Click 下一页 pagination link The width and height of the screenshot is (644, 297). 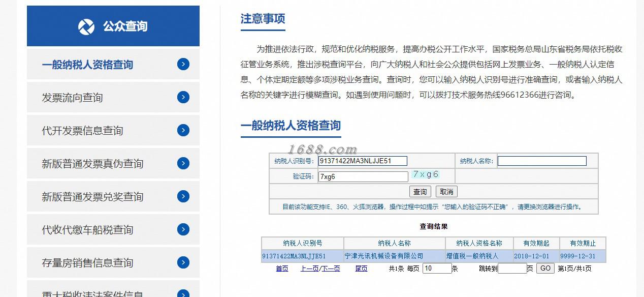[x=331, y=269]
